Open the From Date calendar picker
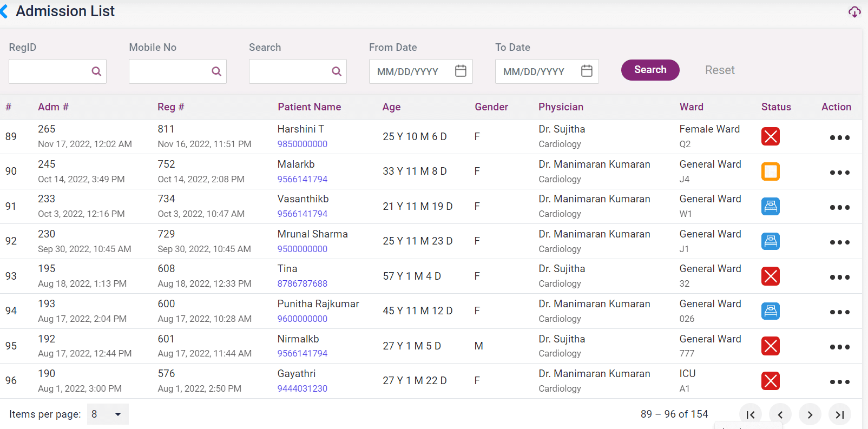This screenshot has height=429, width=868. click(x=461, y=71)
